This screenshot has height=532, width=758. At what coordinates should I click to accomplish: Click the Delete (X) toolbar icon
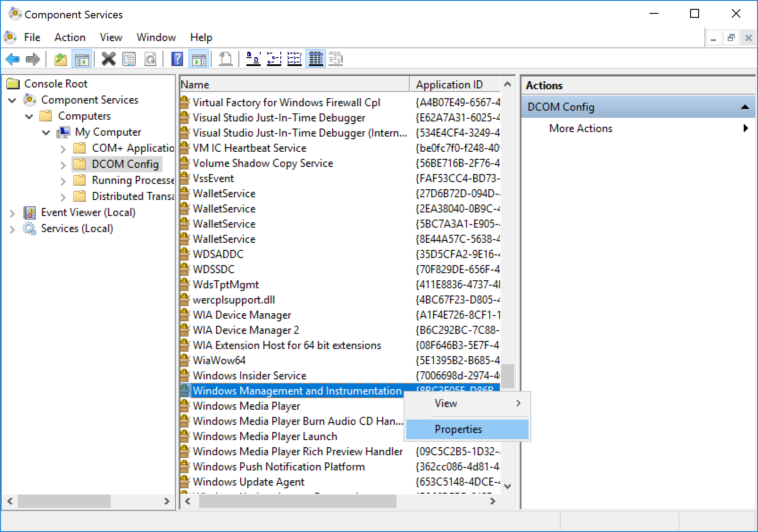pos(108,59)
